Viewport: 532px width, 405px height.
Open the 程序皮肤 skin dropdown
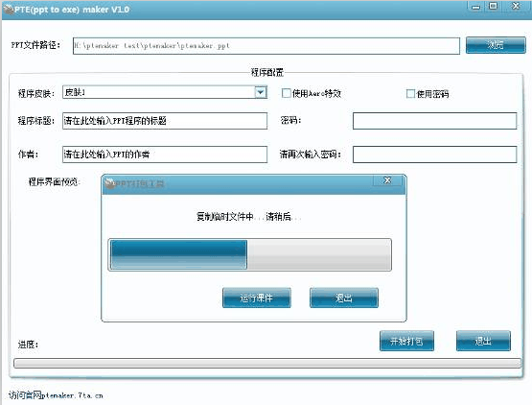(165, 92)
